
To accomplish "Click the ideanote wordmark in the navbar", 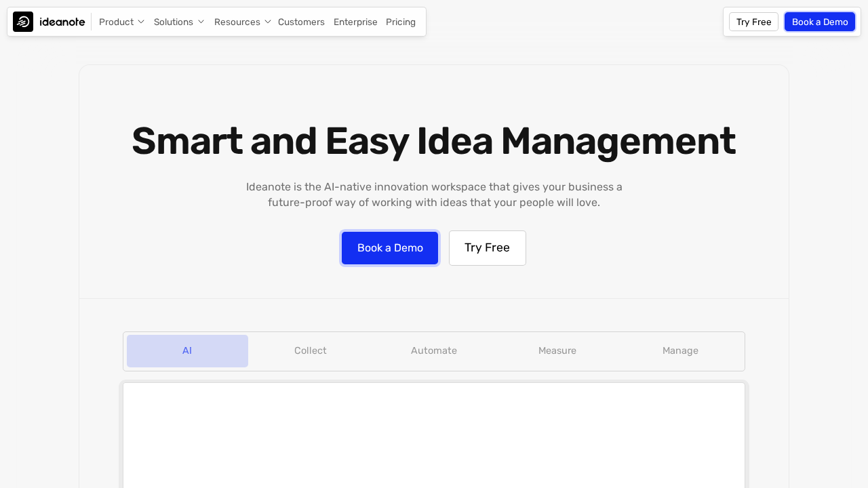I will [x=62, y=22].
